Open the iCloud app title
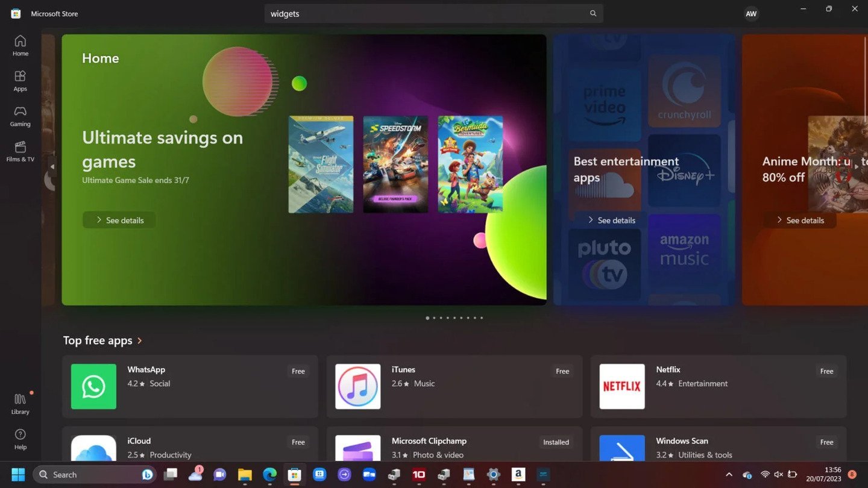 139,440
